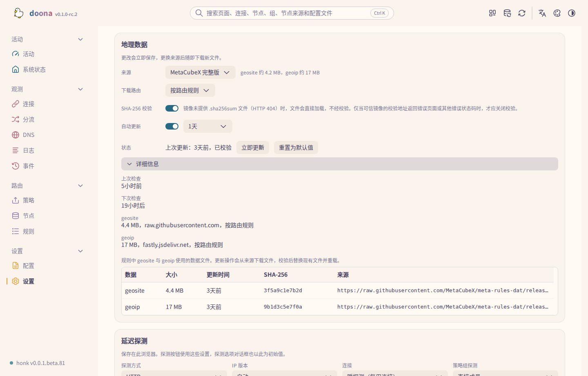Click the search magnifier icon
Image resolution: width=588 pixels, height=376 pixels.
point(199,13)
